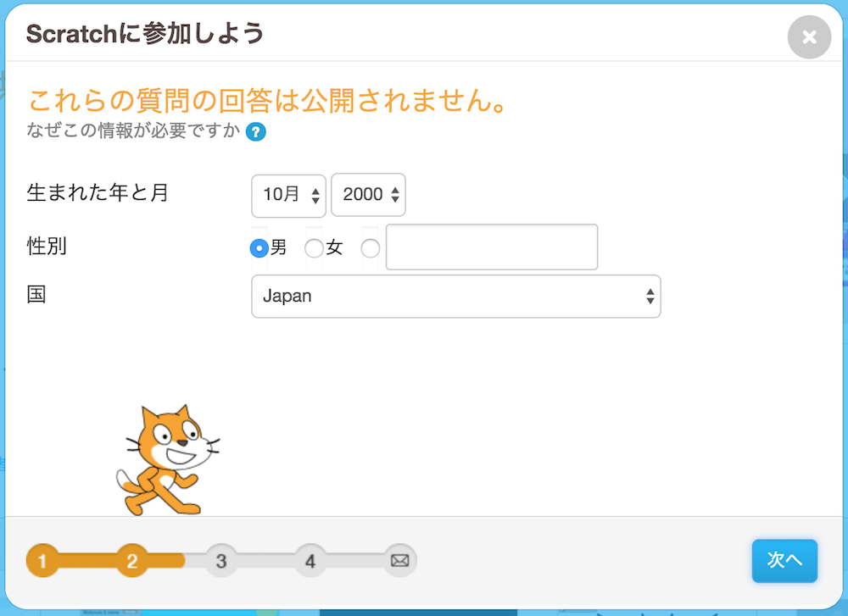Click step 4 circle in progress bar
The width and height of the screenshot is (848, 616).
pyautogui.click(x=310, y=560)
